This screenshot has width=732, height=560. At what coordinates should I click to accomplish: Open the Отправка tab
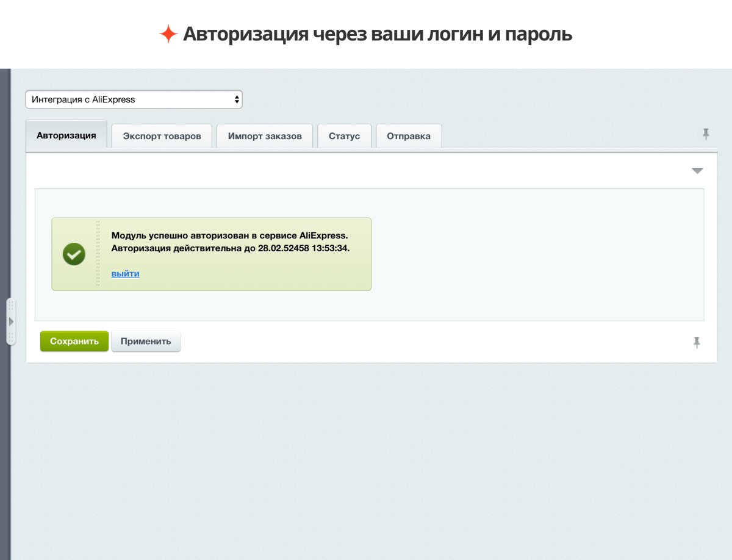click(x=409, y=135)
